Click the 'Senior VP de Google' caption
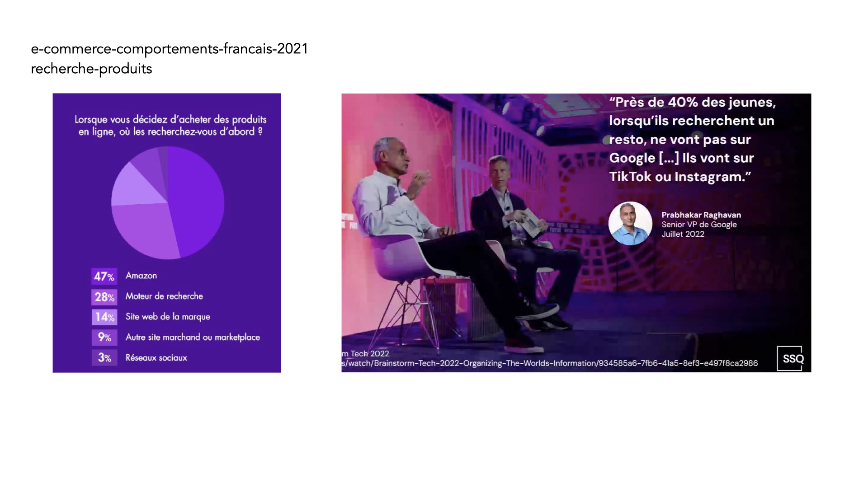Image resolution: width=868 pixels, height=488 pixels. click(699, 225)
